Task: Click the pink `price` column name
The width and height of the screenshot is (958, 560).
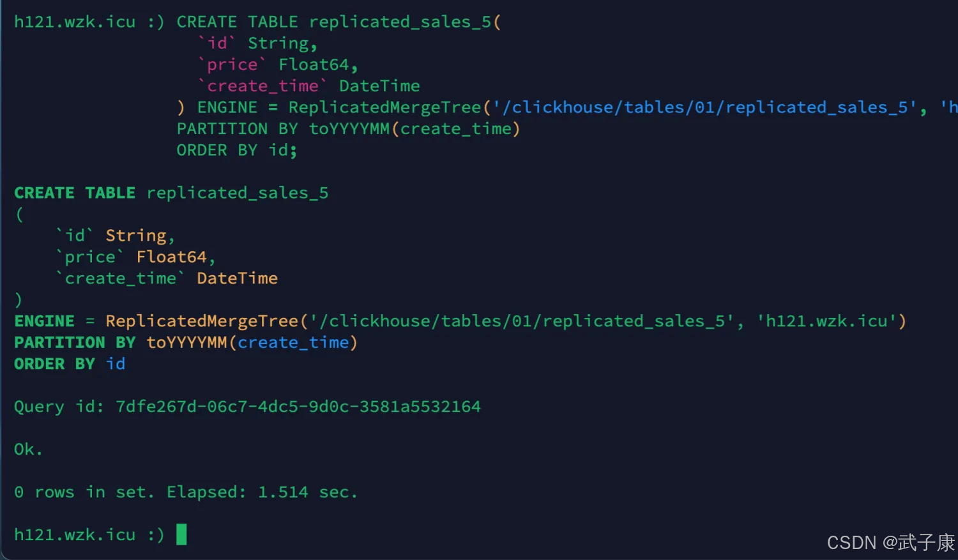Action: tap(232, 64)
